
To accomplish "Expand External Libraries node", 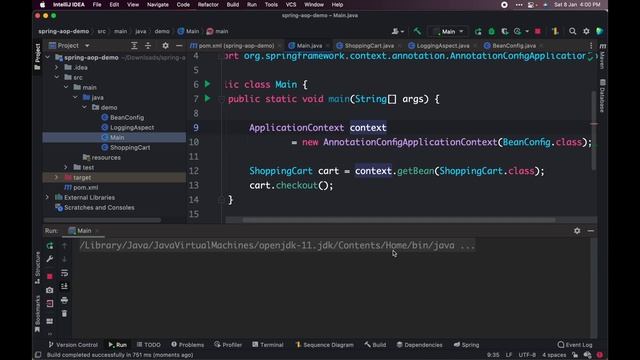I will pyautogui.click(x=47, y=198).
